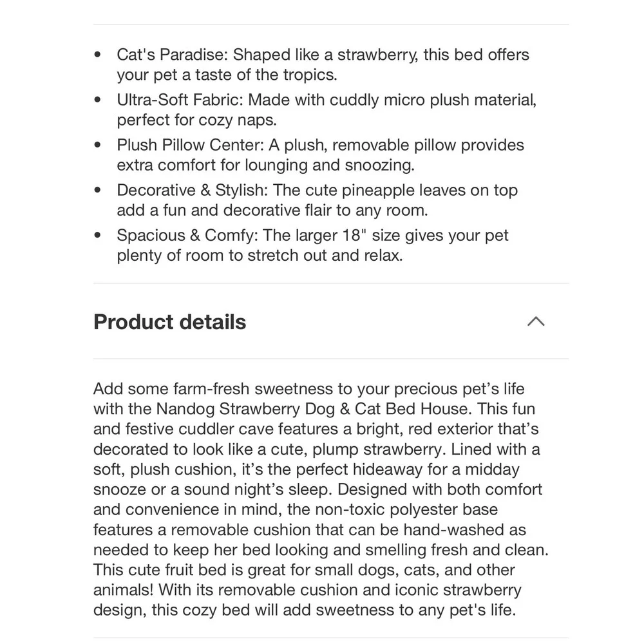The image size is (644, 644).
Task: Collapse the Product details section chevron
Action: click(x=536, y=321)
